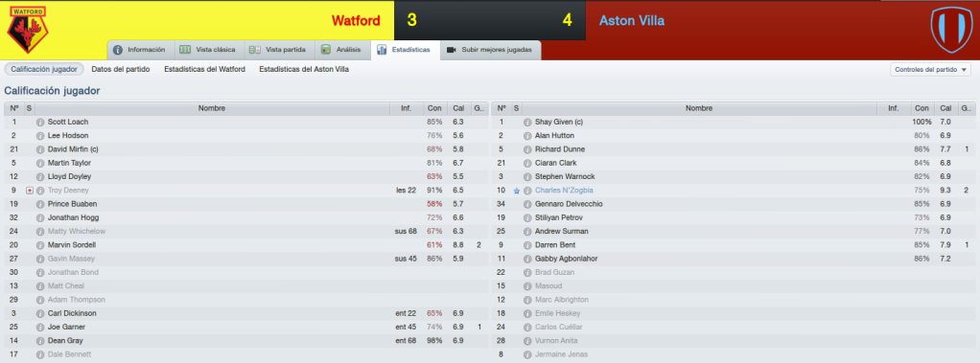980x363 pixels.
Task: Click info icon next to Joe Garner
Action: pyautogui.click(x=40, y=328)
